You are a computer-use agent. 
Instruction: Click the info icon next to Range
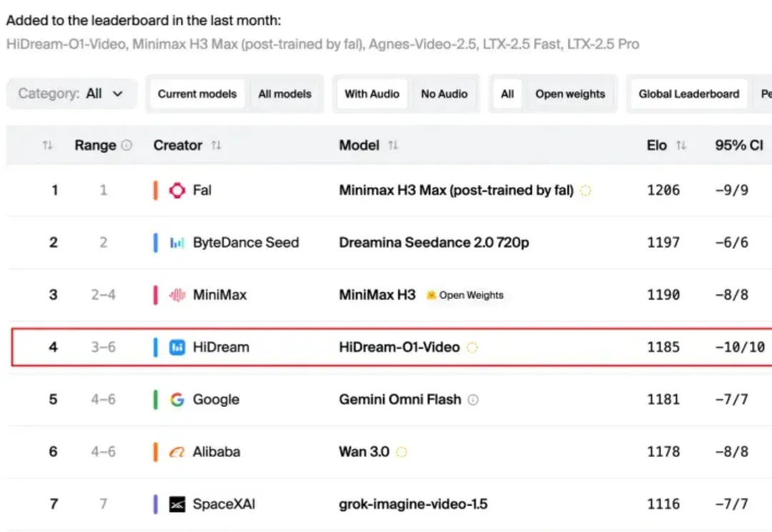point(127,145)
